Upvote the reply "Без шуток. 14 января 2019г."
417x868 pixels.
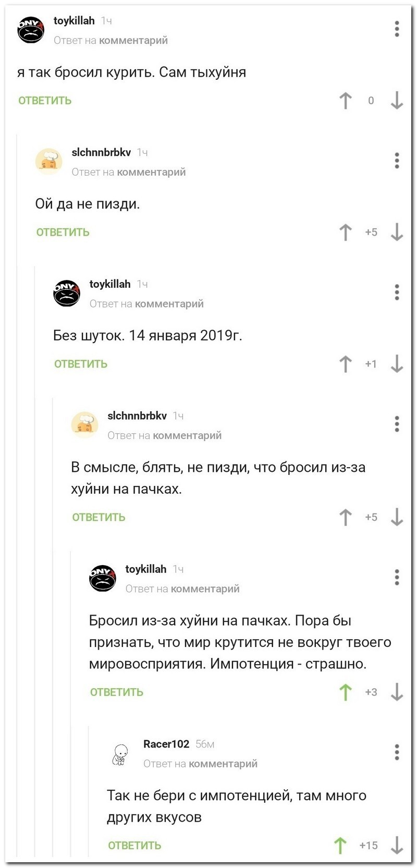coord(345,364)
